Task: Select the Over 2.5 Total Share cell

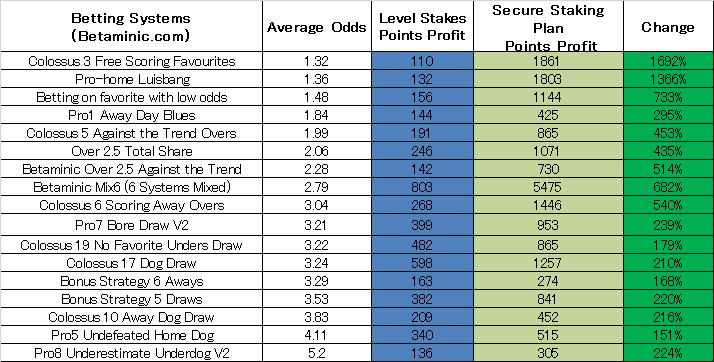Action: coord(131,151)
